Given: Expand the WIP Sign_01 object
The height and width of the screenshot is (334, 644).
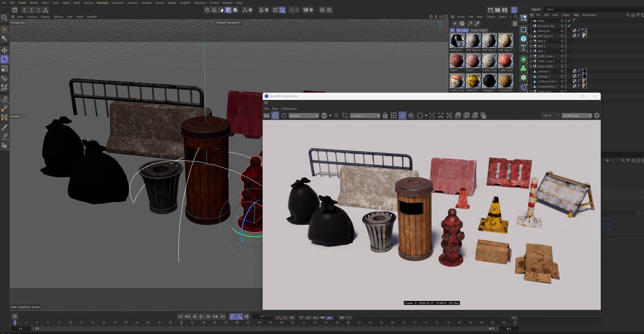Looking at the screenshot, I should (531, 36).
